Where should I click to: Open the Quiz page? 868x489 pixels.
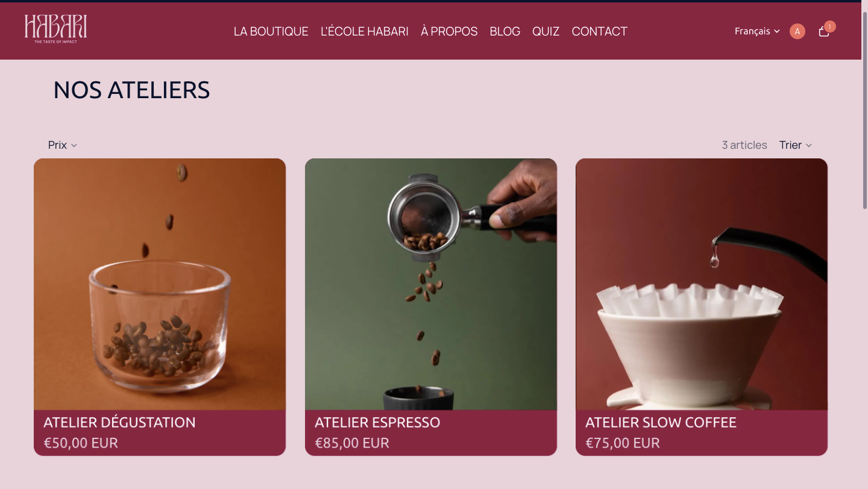[546, 31]
